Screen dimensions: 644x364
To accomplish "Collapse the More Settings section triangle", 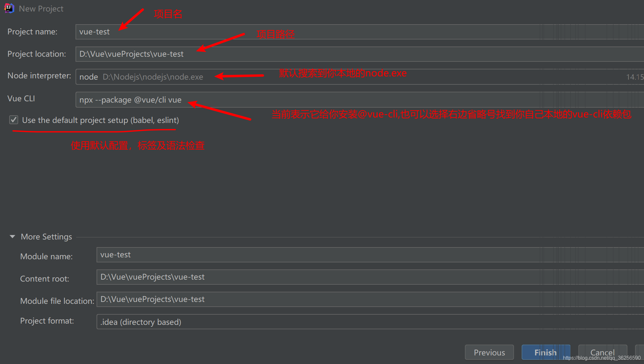I will click(12, 237).
